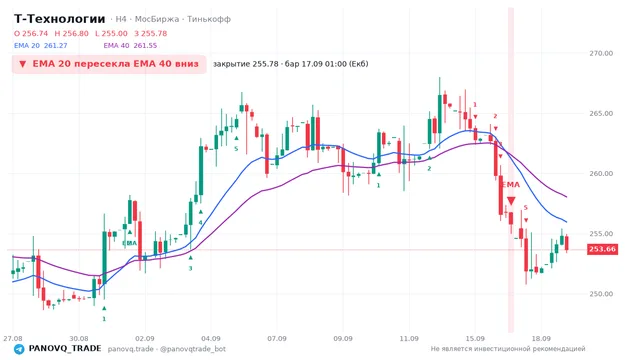Click the 'EMA 40 261.55' legend text

point(130,45)
